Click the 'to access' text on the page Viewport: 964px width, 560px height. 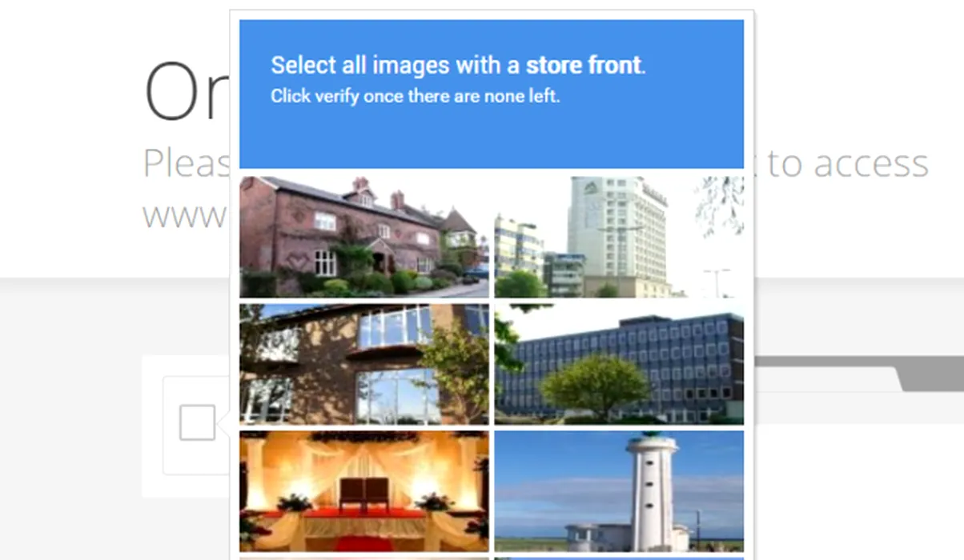click(x=848, y=163)
